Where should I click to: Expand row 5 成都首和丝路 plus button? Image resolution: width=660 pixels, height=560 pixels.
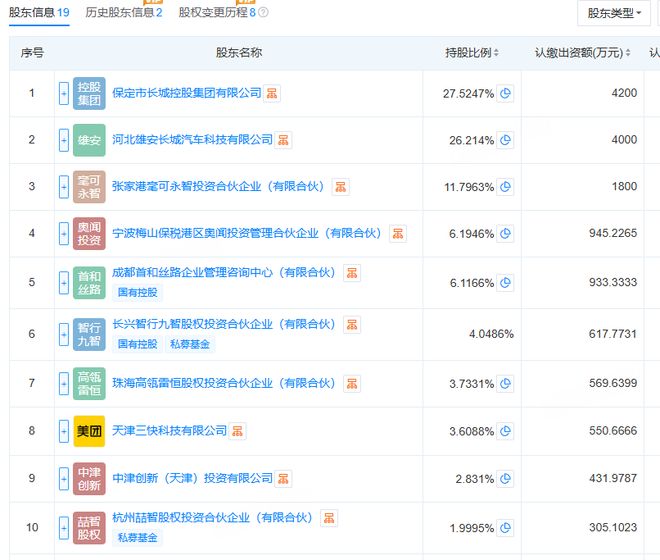(x=64, y=283)
